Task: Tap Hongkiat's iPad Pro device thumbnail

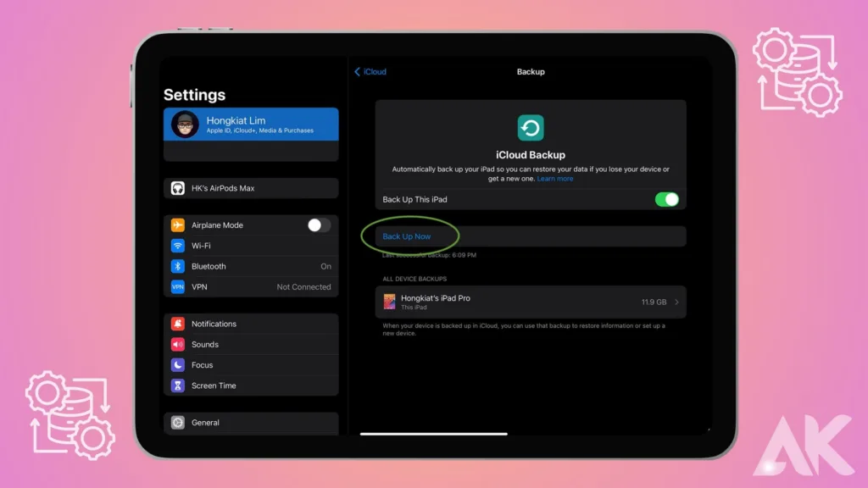Action: tap(390, 302)
